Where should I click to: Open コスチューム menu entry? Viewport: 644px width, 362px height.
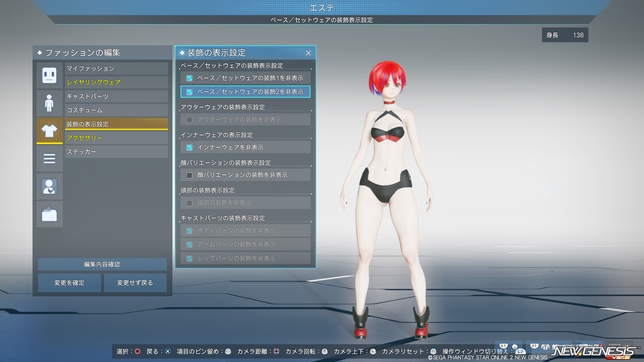click(x=116, y=110)
